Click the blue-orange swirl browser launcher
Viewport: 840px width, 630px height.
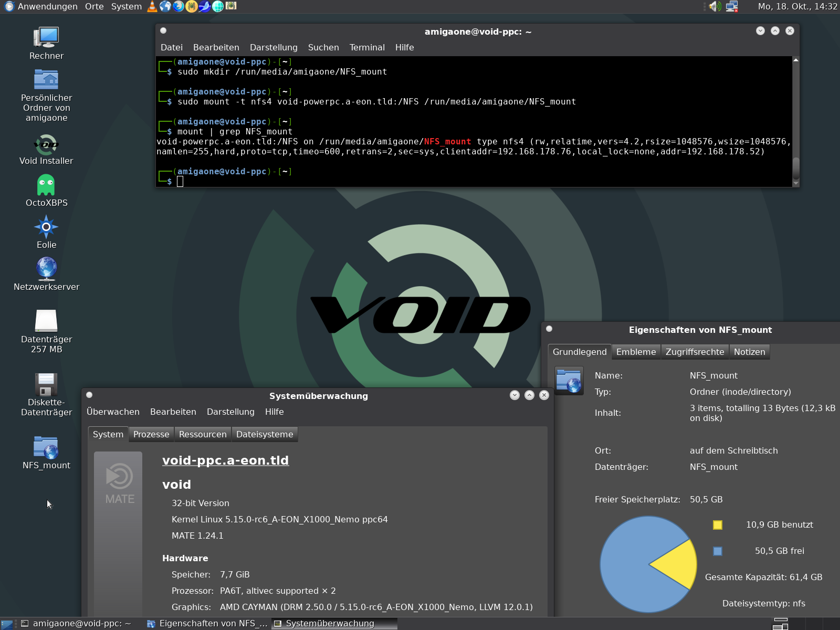pyautogui.click(x=178, y=6)
